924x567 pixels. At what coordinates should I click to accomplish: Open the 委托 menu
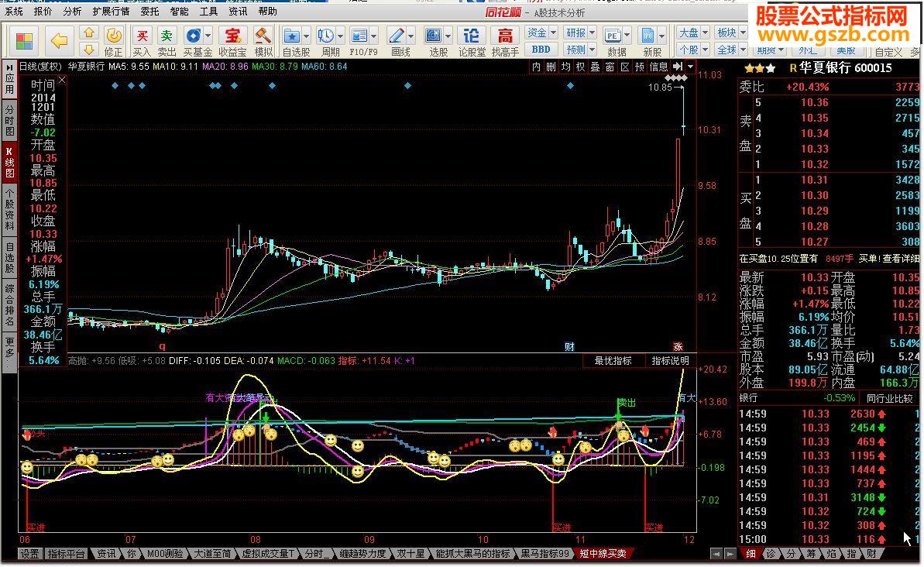[x=149, y=11]
